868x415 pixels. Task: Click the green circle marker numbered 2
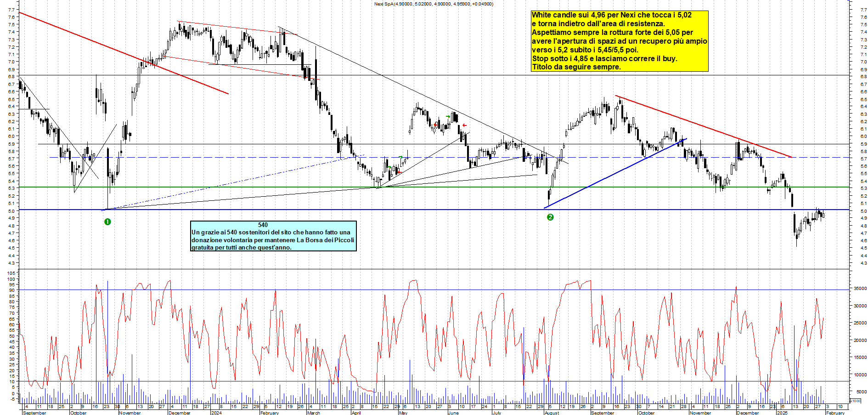pyautogui.click(x=550, y=217)
